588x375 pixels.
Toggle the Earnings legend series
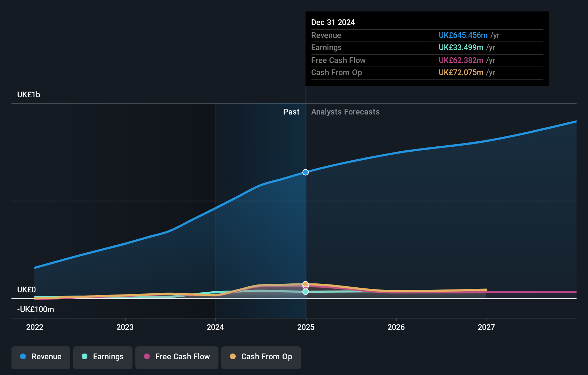[103, 357]
